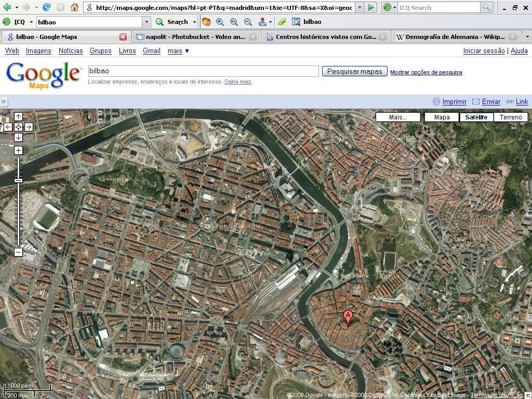This screenshot has width=532, height=399.
Task: Switch the map to Satélite view
Action: [x=476, y=117]
